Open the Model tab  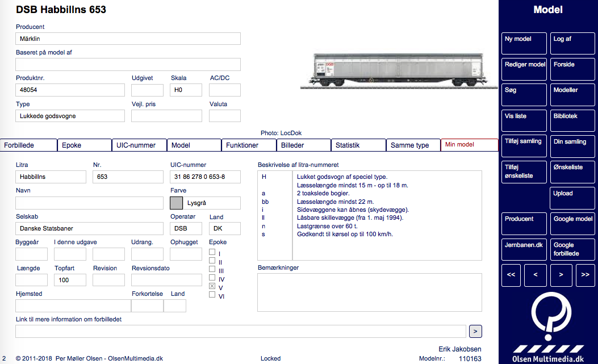(194, 145)
